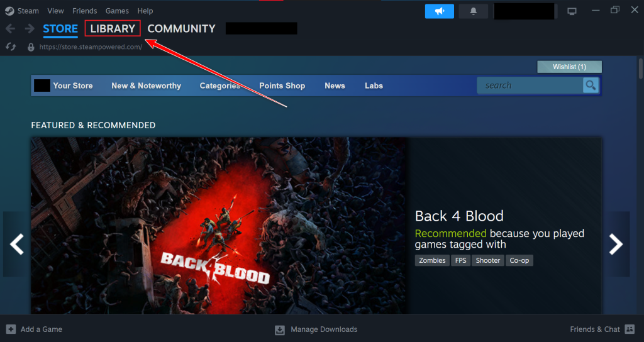Click the avatar next to Your Store
The height and width of the screenshot is (342, 644).
42,85
